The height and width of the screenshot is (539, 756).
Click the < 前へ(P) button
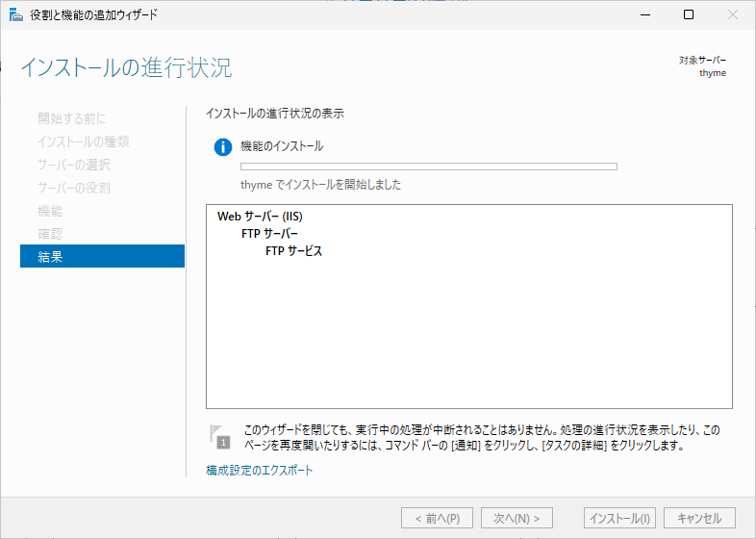pos(437,518)
